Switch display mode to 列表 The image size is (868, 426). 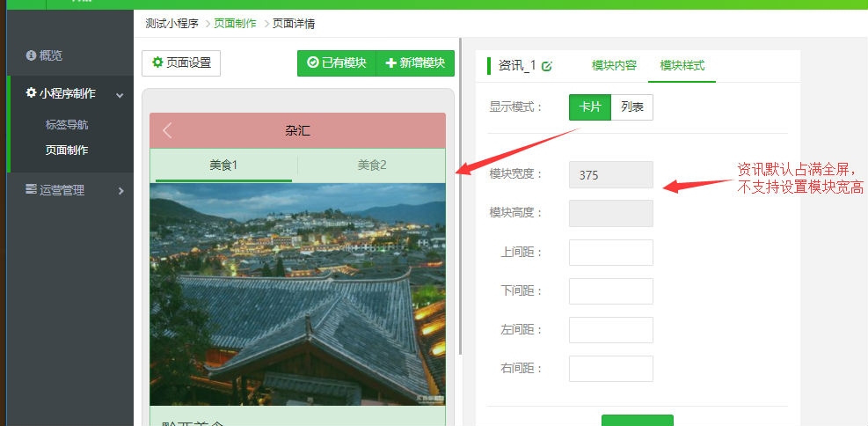[631, 107]
